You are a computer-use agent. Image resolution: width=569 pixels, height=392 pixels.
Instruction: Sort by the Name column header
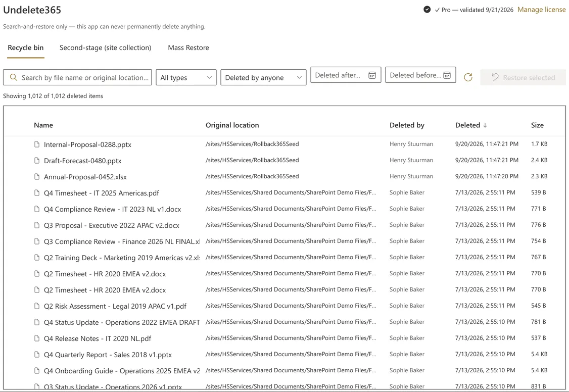43,125
